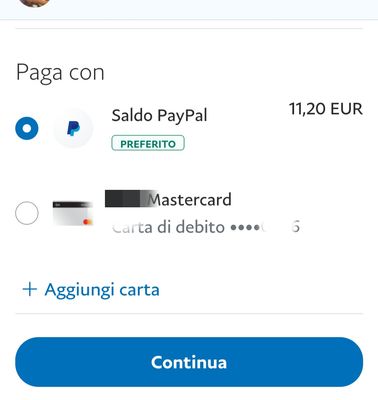Viewport: 378px width, 400px height.
Task: Click the Mastercard card name text
Action: click(x=190, y=200)
